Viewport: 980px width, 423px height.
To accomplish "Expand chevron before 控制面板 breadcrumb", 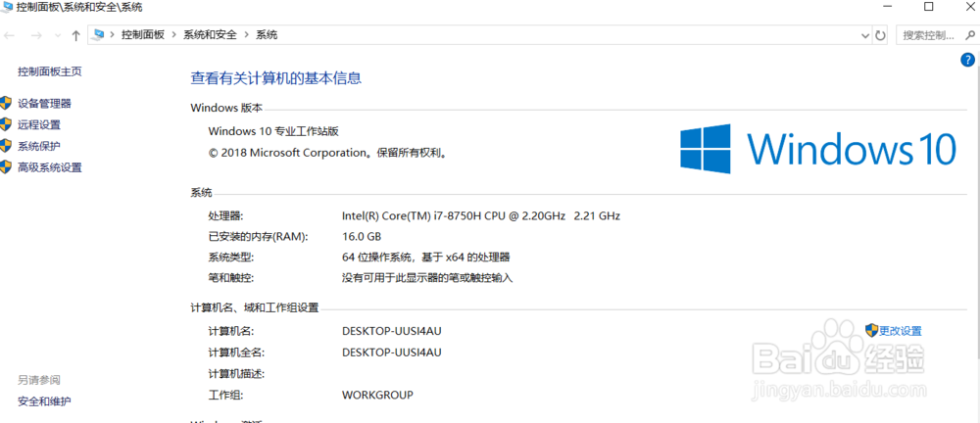I will (113, 35).
